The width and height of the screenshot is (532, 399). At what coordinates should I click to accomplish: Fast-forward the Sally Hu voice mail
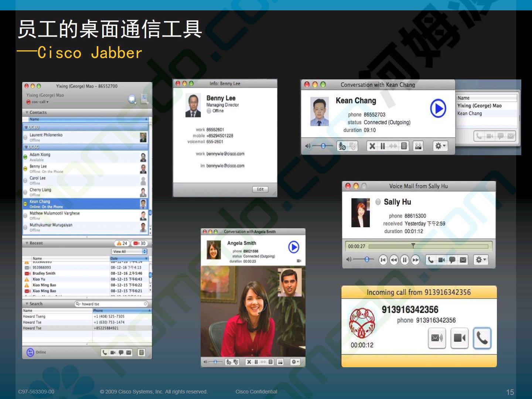pos(416,260)
